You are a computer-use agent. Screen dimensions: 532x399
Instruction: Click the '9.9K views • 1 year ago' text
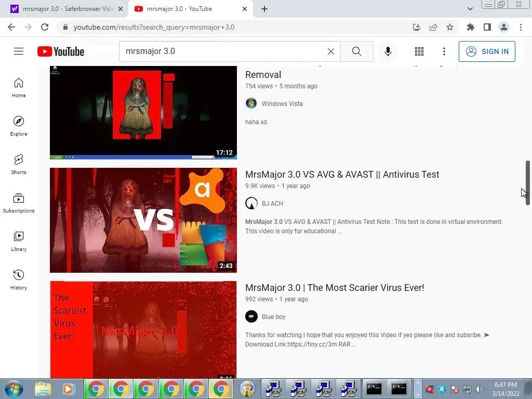click(x=277, y=186)
